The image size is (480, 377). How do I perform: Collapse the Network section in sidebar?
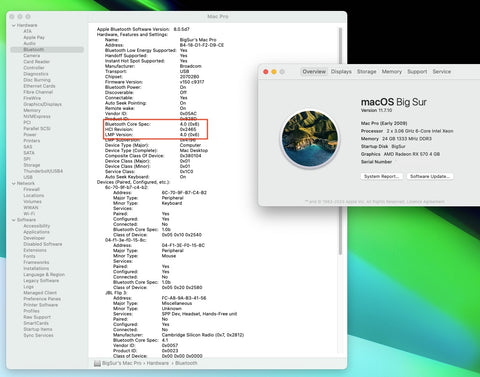point(13,183)
